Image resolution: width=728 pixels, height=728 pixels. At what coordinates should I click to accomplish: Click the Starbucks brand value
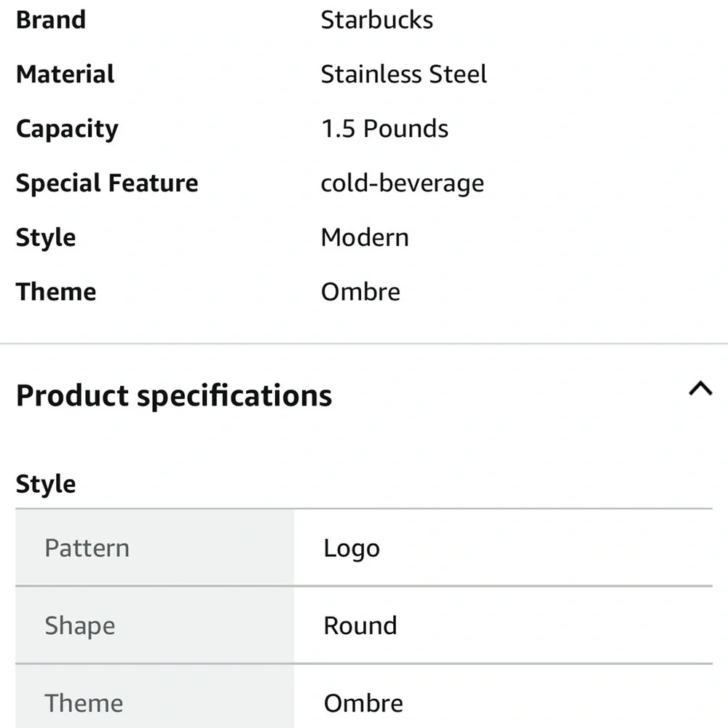tap(377, 20)
